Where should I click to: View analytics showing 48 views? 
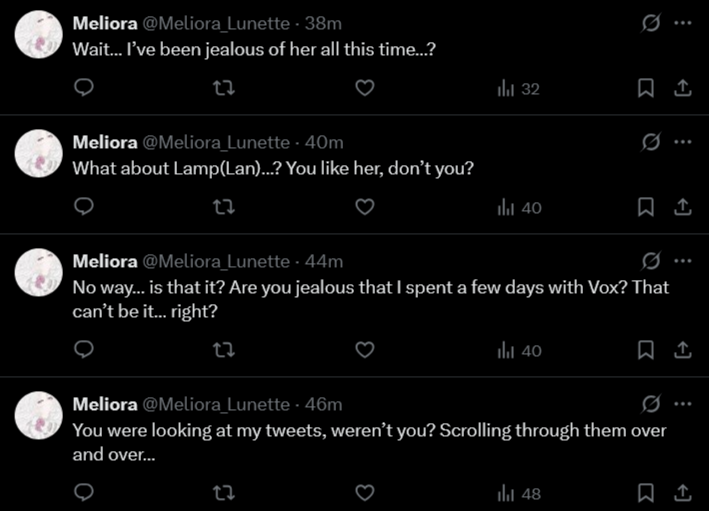point(518,493)
